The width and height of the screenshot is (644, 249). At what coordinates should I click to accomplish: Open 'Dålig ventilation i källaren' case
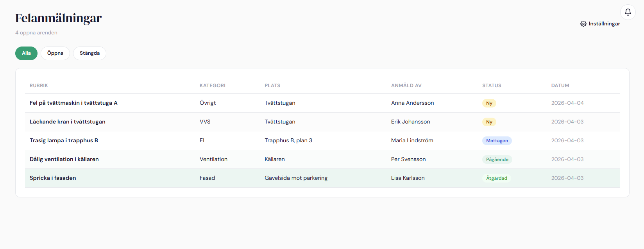tap(64, 159)
